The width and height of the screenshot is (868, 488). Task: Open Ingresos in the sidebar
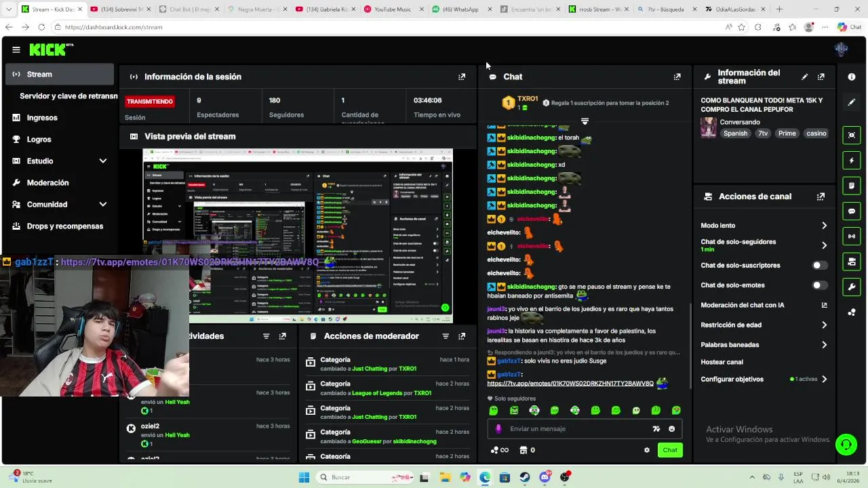pyautogui.click(x=42, y=118)
